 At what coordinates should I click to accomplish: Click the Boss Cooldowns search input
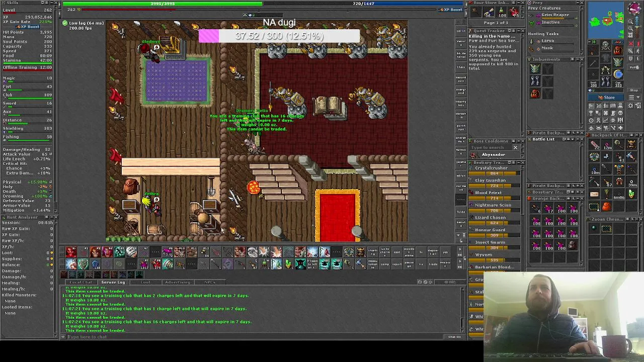pyautogui.click(x=491, y=147)
